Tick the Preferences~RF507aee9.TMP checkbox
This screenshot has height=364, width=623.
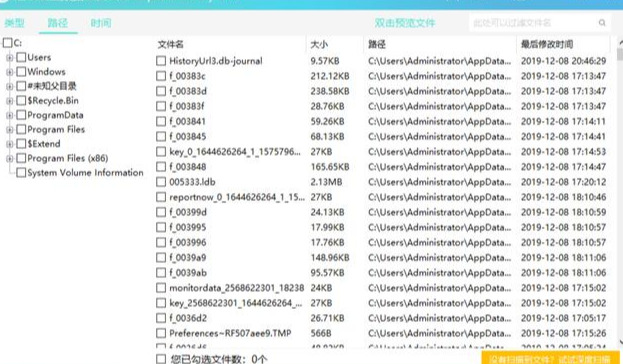pyautogui.click(x=161, y=333)
